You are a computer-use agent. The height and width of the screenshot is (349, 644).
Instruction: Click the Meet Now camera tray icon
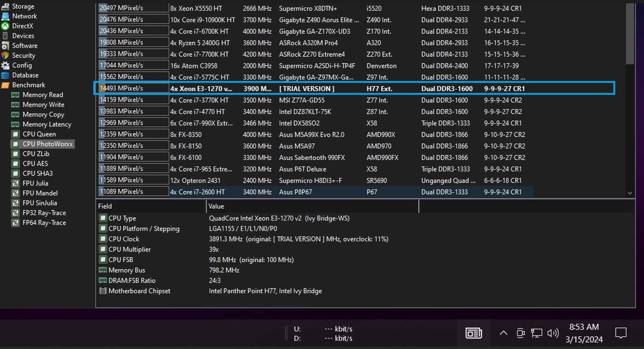[x=520, y=333]
